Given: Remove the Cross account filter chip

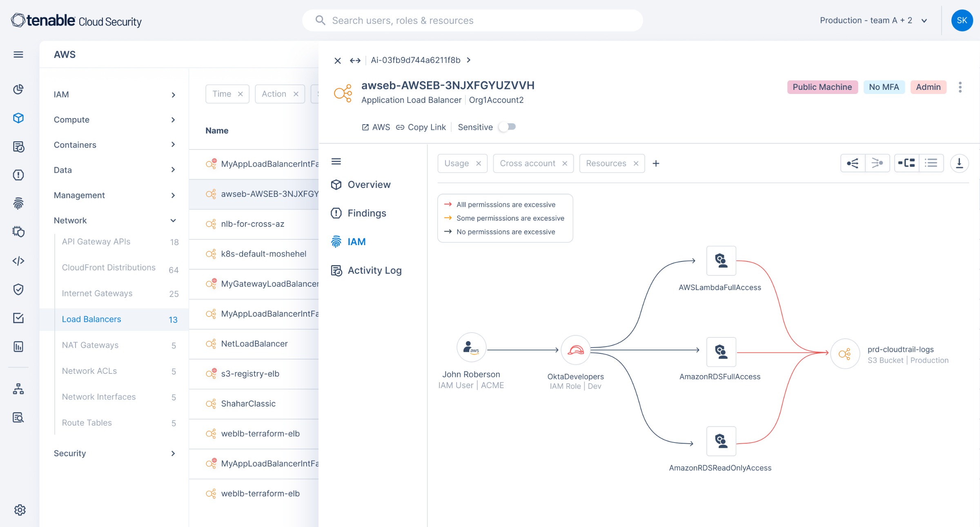Looking at the screenshot, I should coord(565,163).
